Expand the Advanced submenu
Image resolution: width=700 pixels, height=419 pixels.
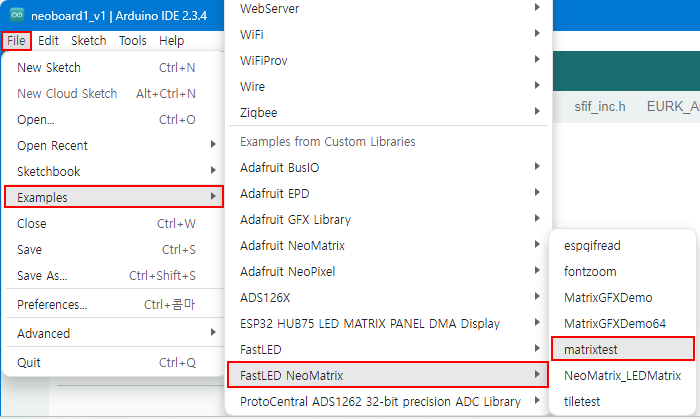[x=113, y=333]
